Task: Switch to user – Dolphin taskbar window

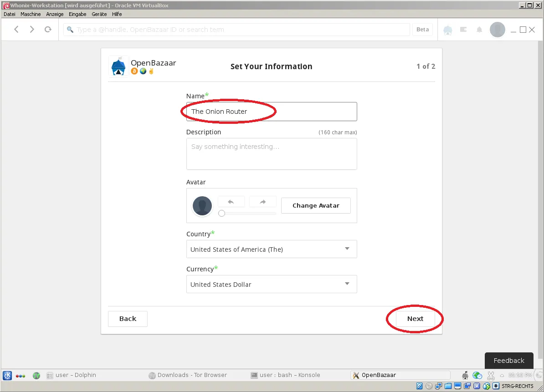Action: (71, 375)
